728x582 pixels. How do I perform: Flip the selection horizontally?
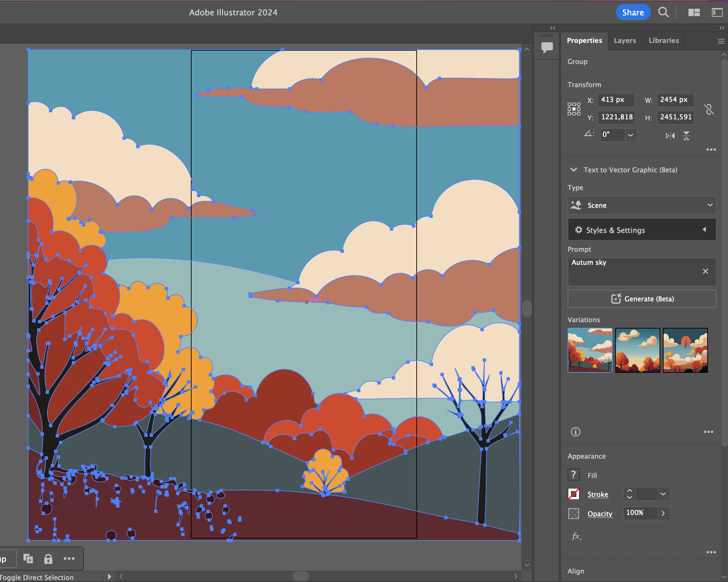(670, 136)
